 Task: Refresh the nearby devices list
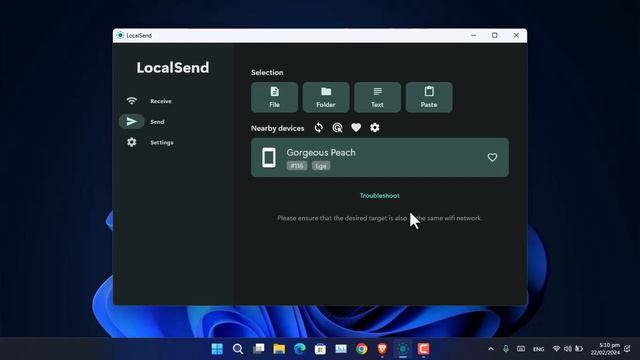pyautogui.click(x=318, y=128)
